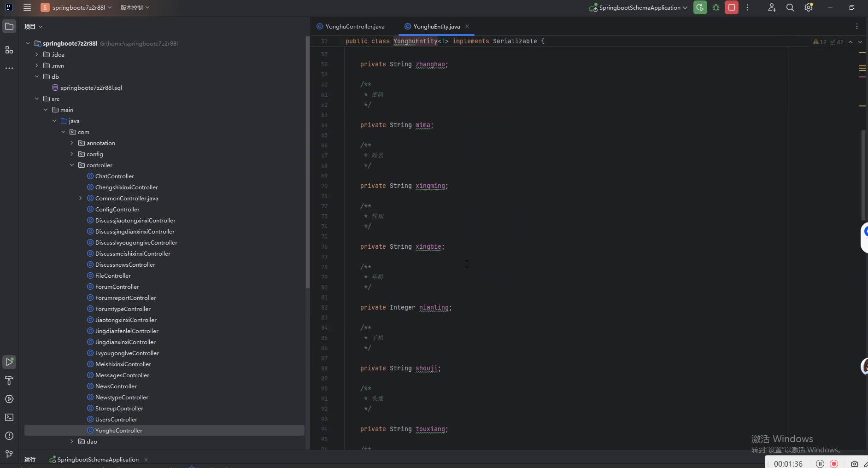Collapse the controller package folder
The height and width of the screenshot is (468, 868).
point(72,165)
